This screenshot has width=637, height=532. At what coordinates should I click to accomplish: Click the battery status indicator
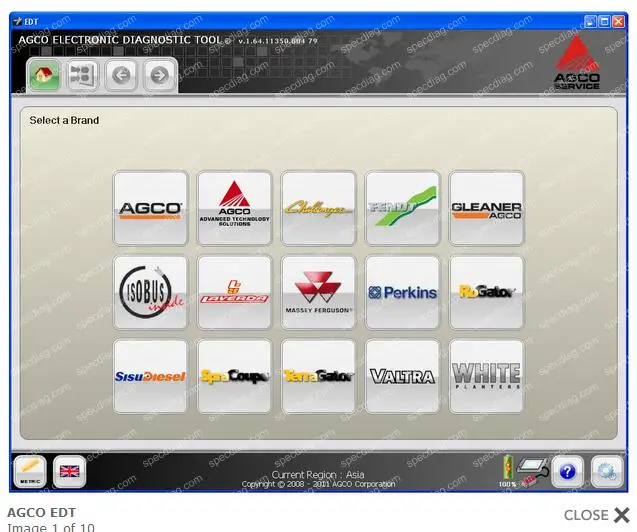click(508, 470)
